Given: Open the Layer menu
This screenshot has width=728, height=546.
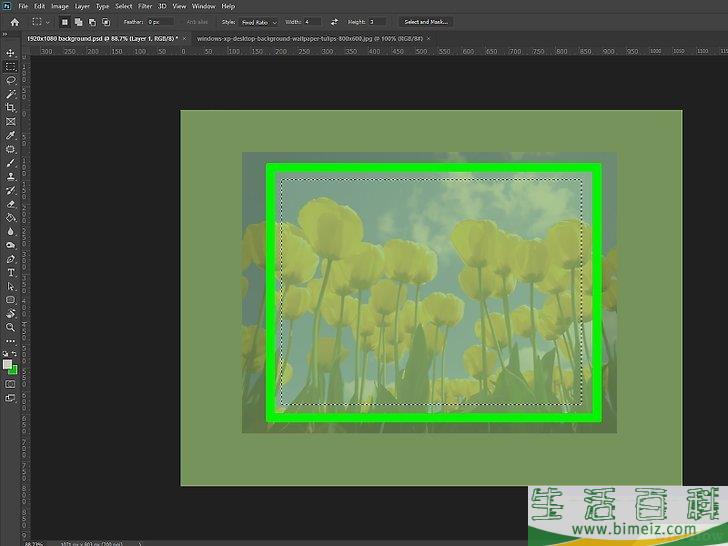Looking at the screenshot, I should coord(82,6).
